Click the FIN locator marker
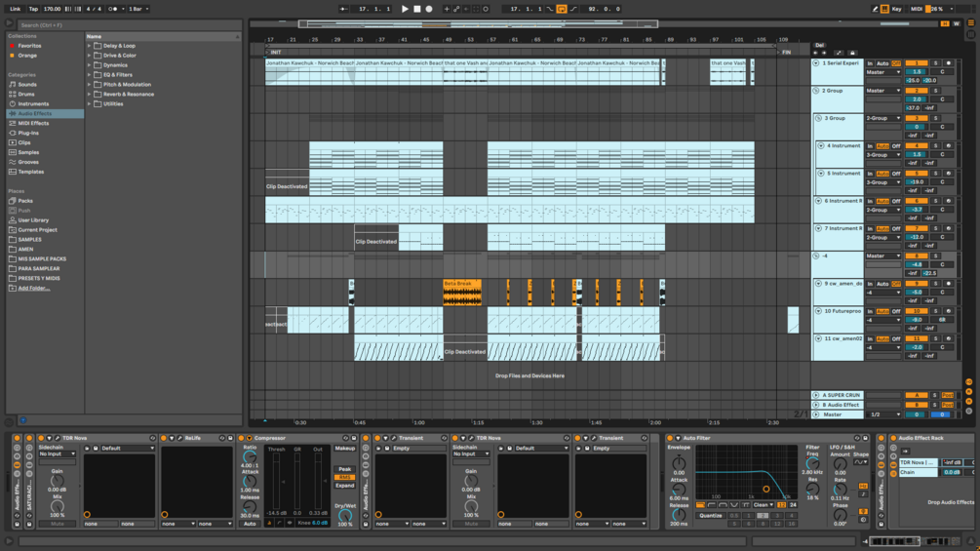Screen dimensions: 980x551 click(786, 53)
